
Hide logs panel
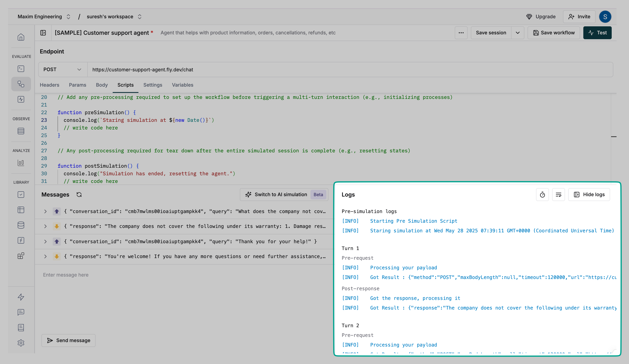589,195
